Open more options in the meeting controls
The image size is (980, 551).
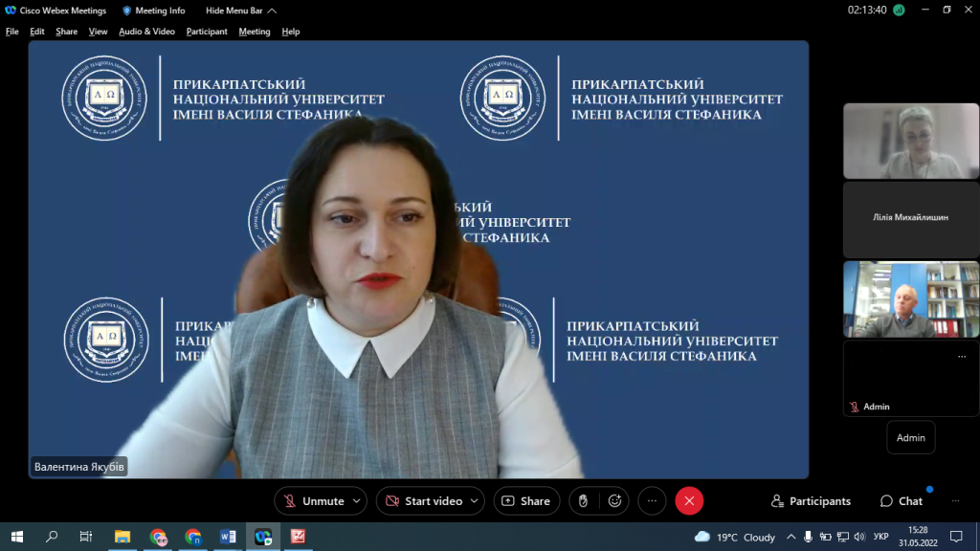[652, 500]
